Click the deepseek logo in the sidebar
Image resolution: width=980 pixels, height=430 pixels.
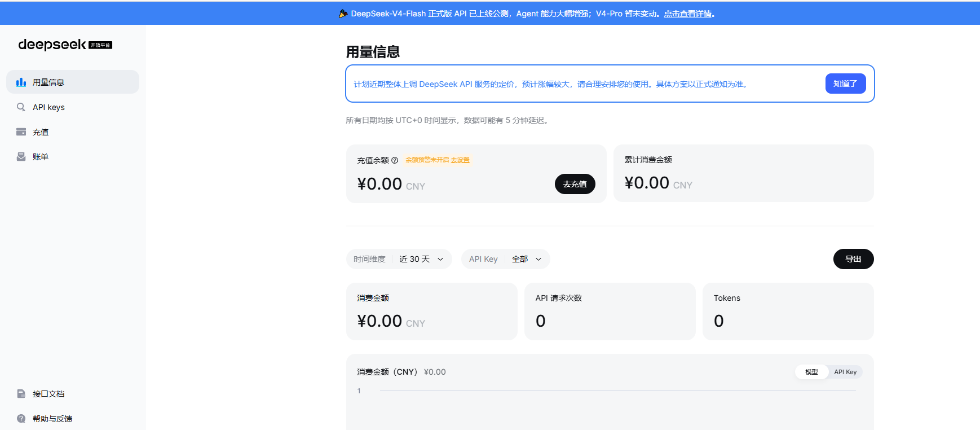coord(65,45)
